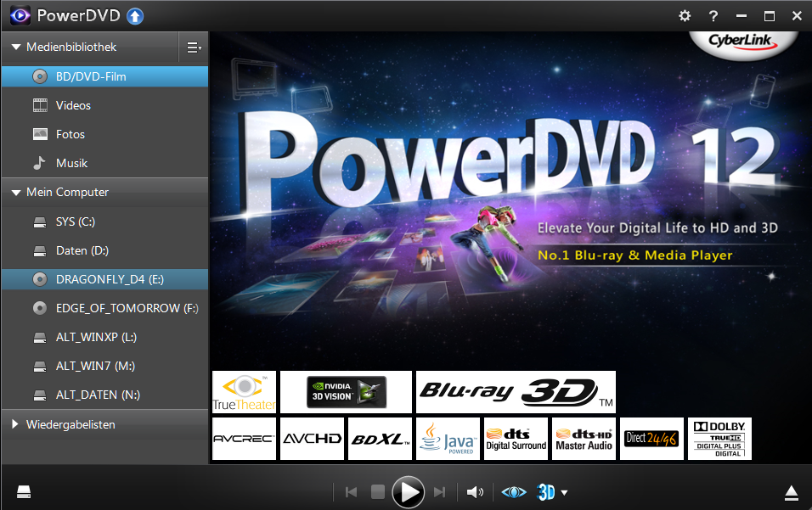The width and height of the screenshot is (812, 510).
Task: Click the drive icon at bottom-left of player
Action: [x=24, y=492]
